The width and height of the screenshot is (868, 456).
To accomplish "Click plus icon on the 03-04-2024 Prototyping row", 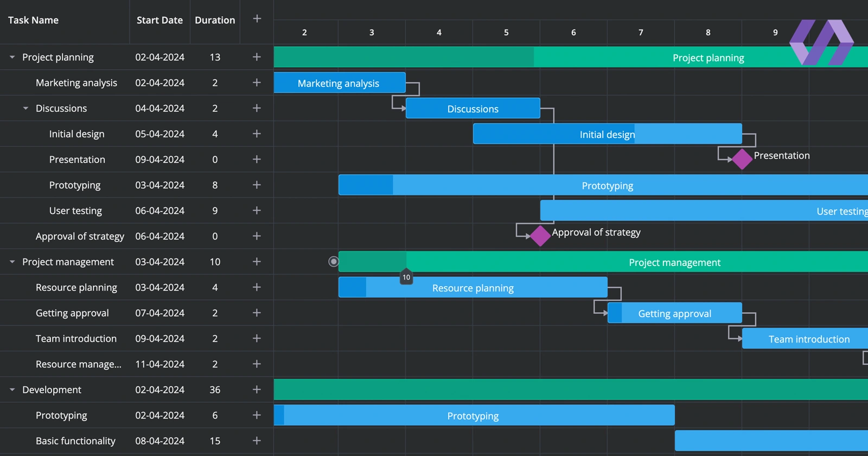I will click(257, 185).
